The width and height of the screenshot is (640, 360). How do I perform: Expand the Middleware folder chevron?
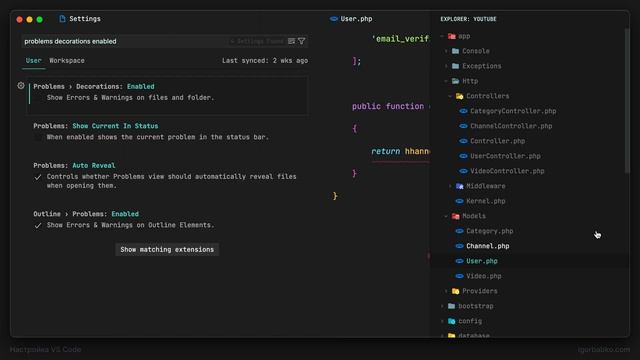click(451, 186)
